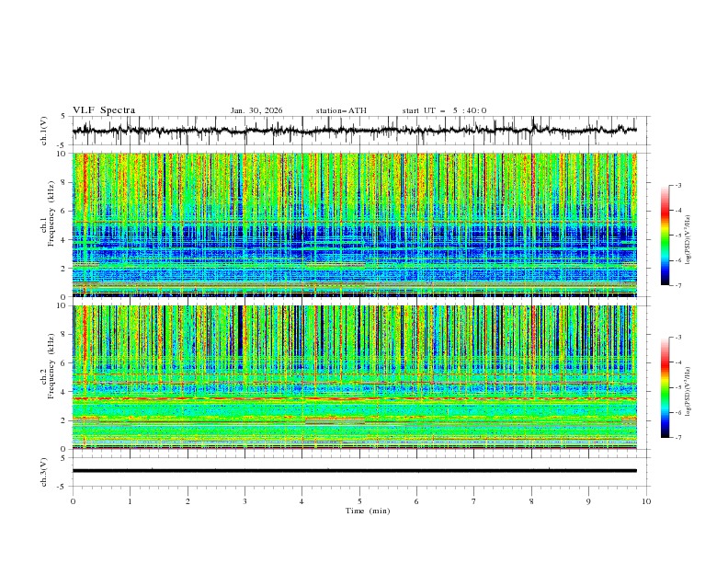The height and width of the screenshot is (563, 728).
Task: Click the "4" tick on ch.2 frequency axis
Action: 65,392
